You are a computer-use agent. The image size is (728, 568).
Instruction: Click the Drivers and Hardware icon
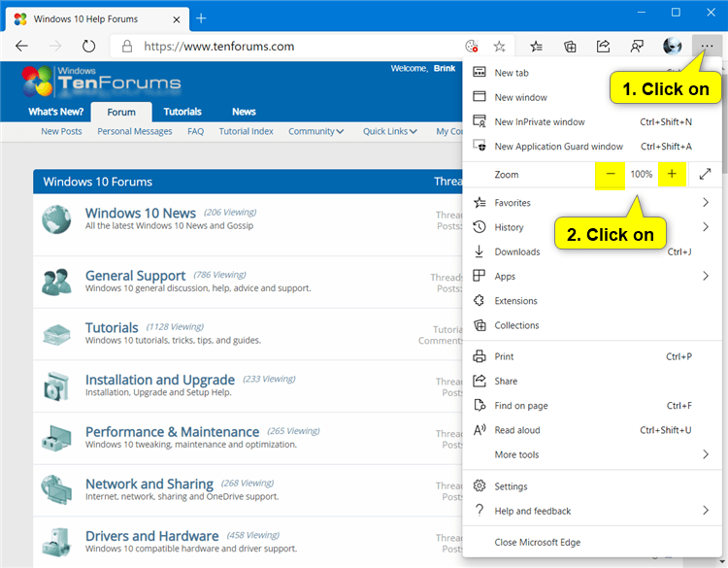point(56,542)
